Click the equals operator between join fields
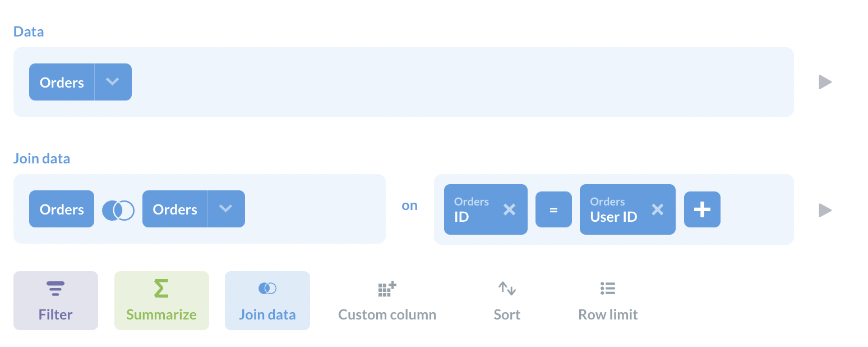 pyautogui.click(x=553, y=209)
